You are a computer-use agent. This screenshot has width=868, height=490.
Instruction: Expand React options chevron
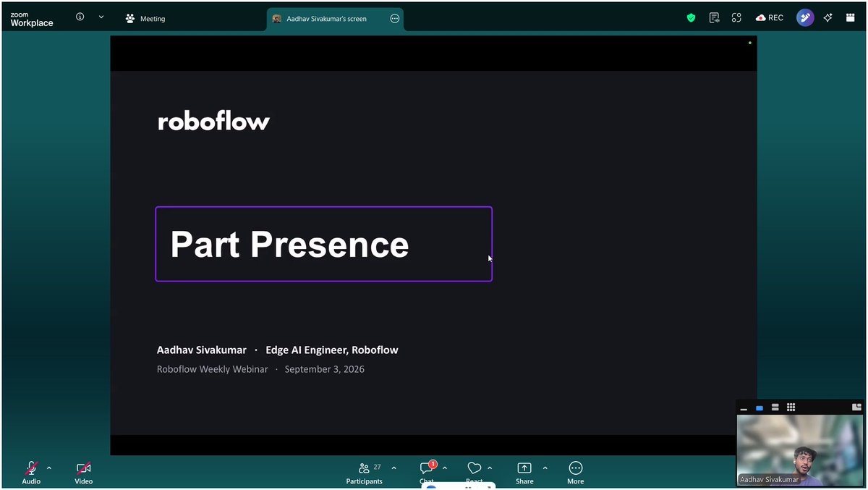click(490, 468)
